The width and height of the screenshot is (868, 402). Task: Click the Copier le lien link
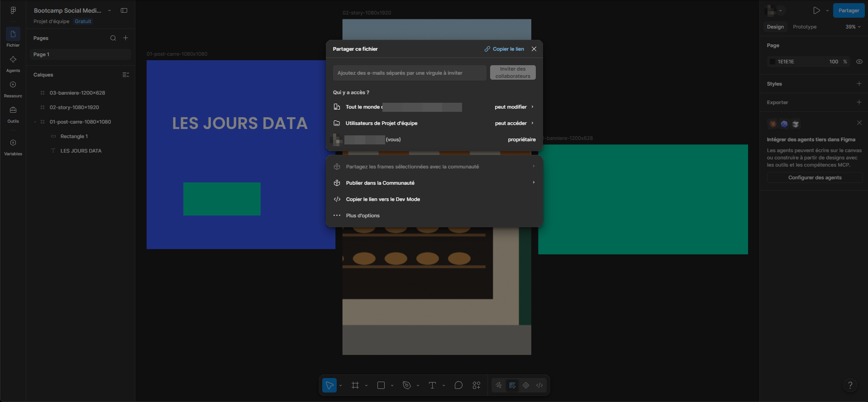pos(504,49)
